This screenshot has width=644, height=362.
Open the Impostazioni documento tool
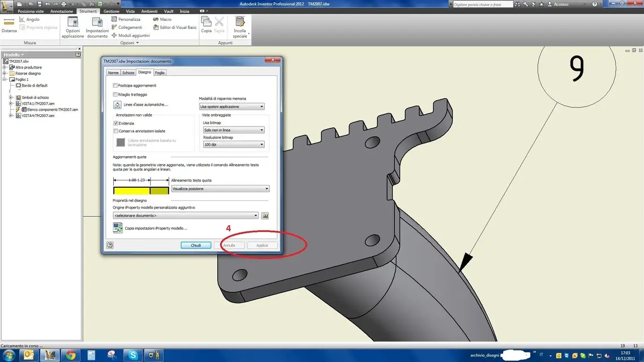(97, 28)
